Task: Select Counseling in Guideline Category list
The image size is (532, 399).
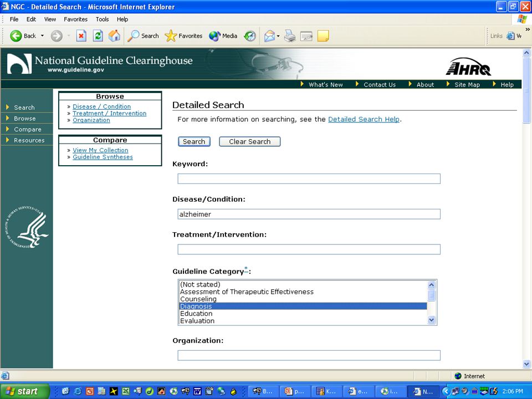Action: tap(303, 299)
